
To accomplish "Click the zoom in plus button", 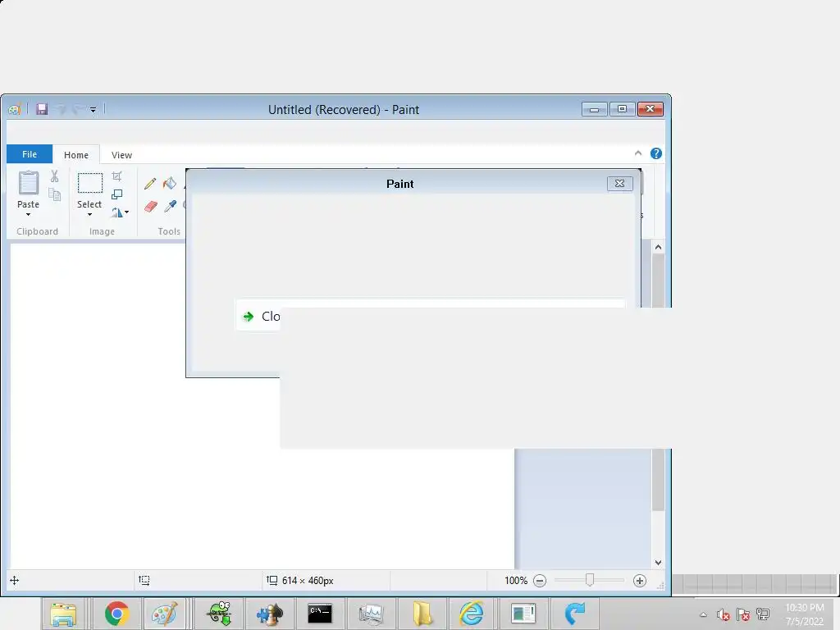I will [640, 581].
